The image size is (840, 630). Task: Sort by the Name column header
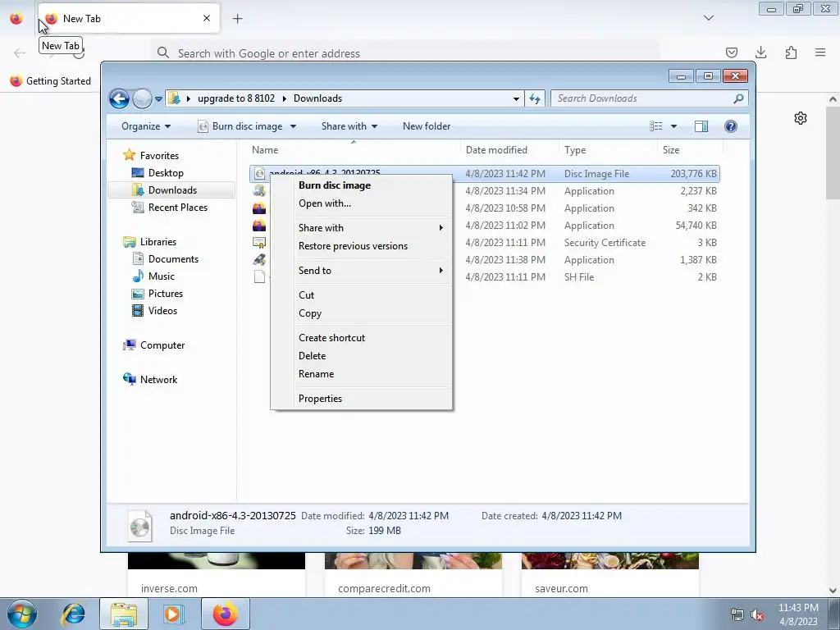tap(354, 150)
